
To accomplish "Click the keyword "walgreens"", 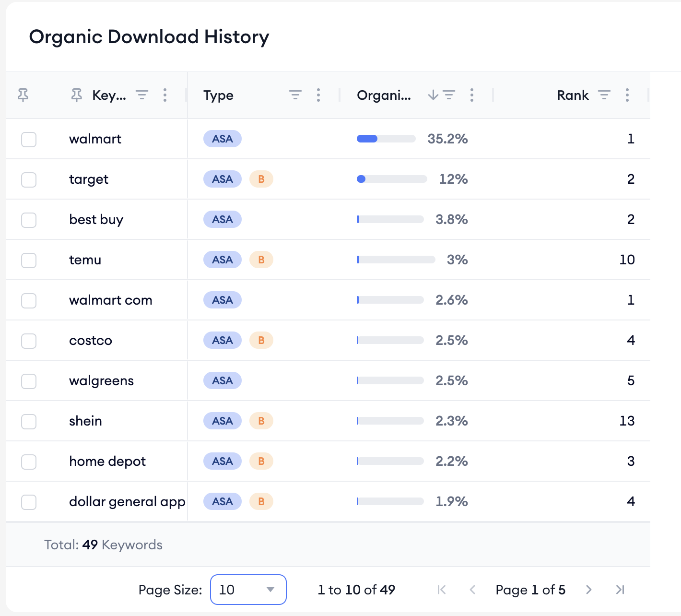I will (101, 381).
